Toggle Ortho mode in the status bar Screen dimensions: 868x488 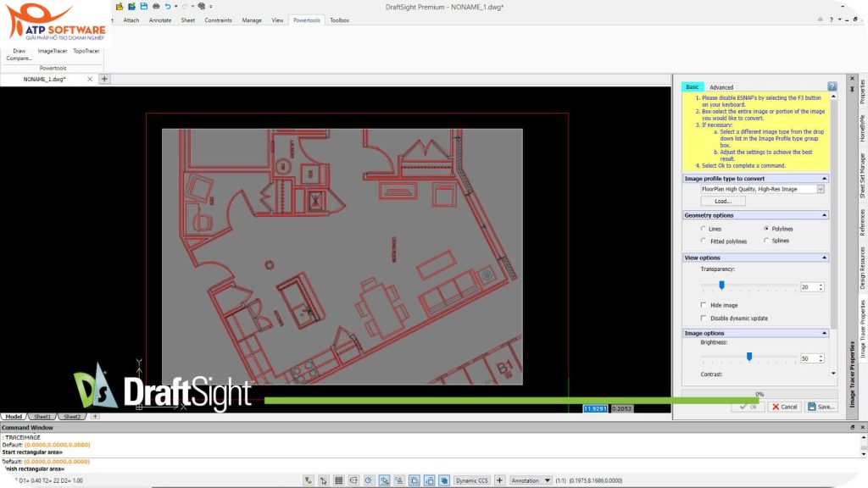354,480
